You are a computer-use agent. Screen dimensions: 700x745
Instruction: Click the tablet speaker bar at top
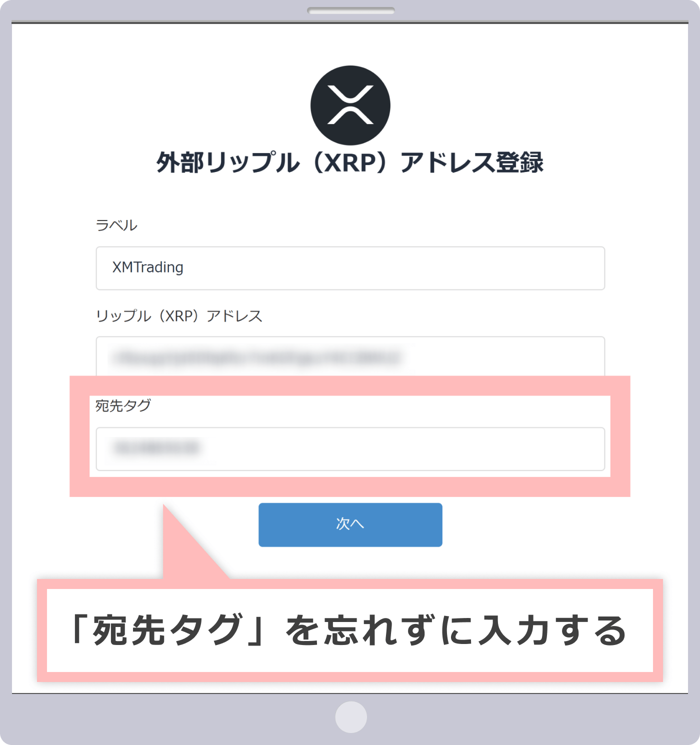click(351, 10)
